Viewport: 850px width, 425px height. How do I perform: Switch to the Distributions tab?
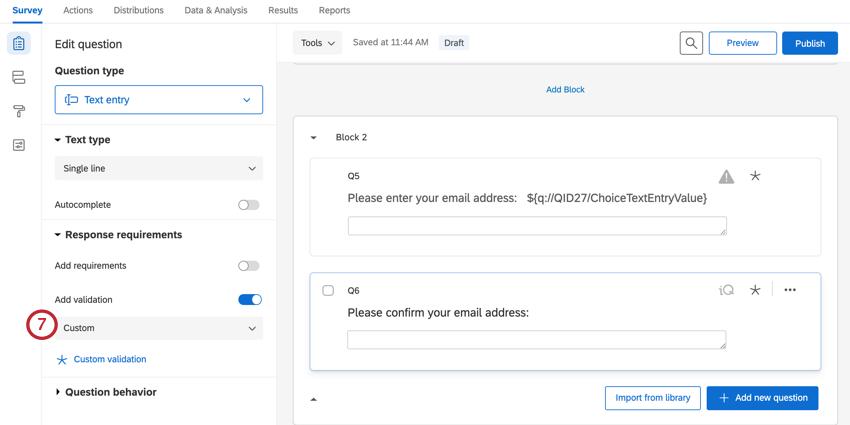tap(138, 10)
